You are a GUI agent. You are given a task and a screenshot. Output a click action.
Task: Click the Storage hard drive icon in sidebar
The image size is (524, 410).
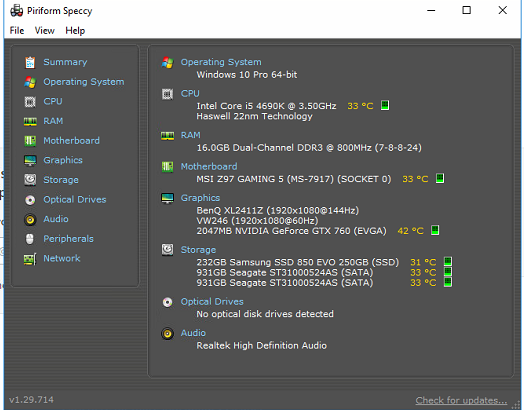(x=30, y=180)
